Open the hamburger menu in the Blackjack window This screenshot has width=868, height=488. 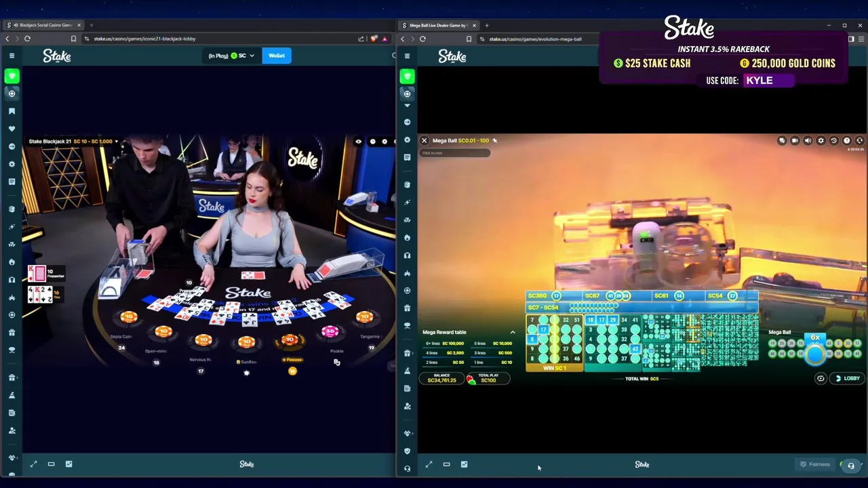(12, 56)
